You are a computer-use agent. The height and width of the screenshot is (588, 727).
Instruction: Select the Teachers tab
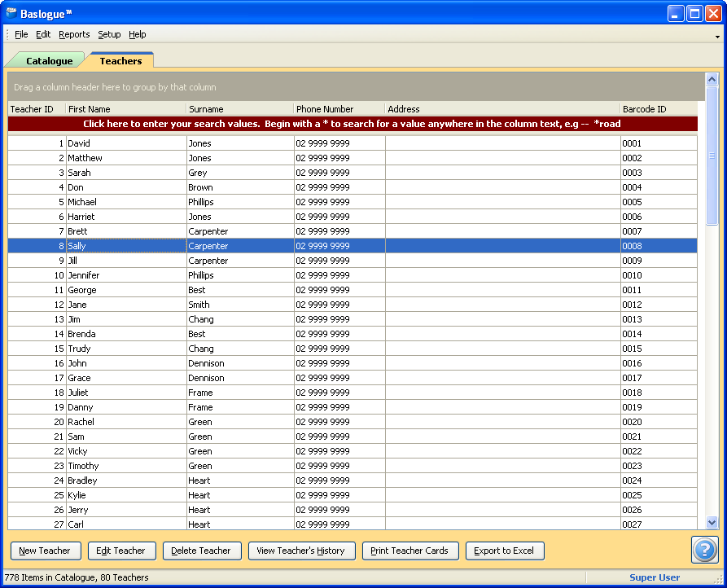120,61
